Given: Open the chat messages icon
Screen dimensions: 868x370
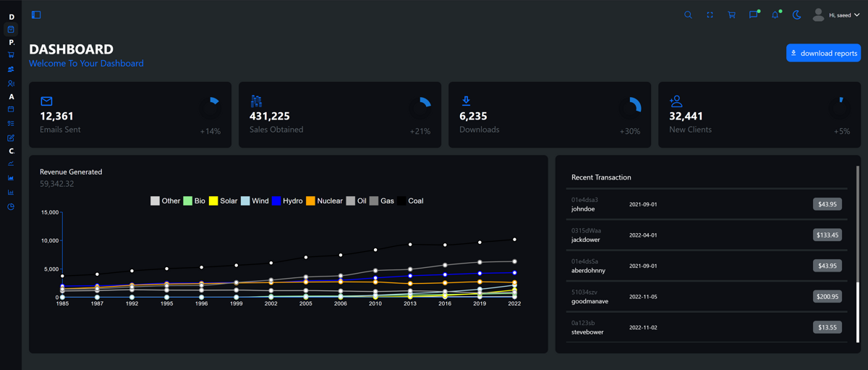Looking at the screenshot, I should [753, 14].
